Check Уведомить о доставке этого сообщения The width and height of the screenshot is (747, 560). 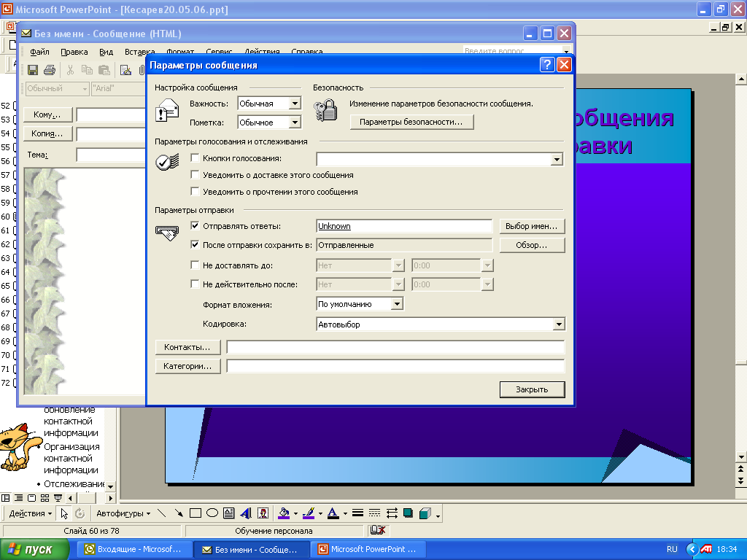pos(195,174)
